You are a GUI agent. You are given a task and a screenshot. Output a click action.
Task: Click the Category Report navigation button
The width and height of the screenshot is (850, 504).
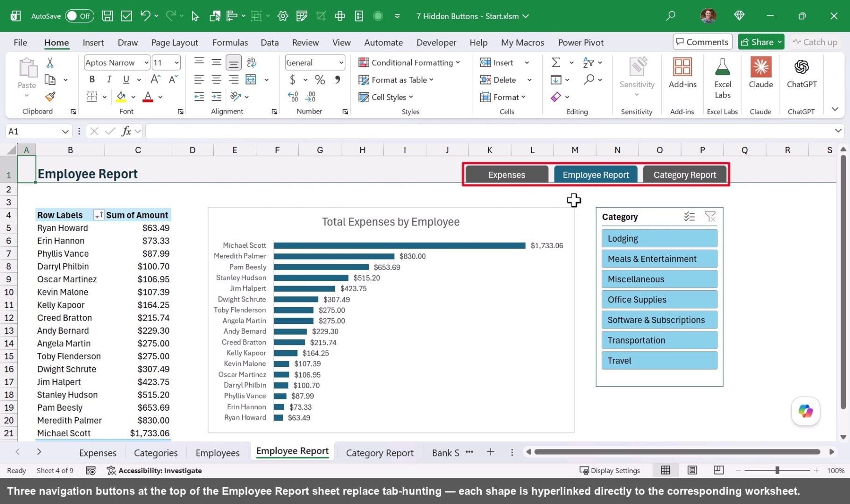point(684,175)
